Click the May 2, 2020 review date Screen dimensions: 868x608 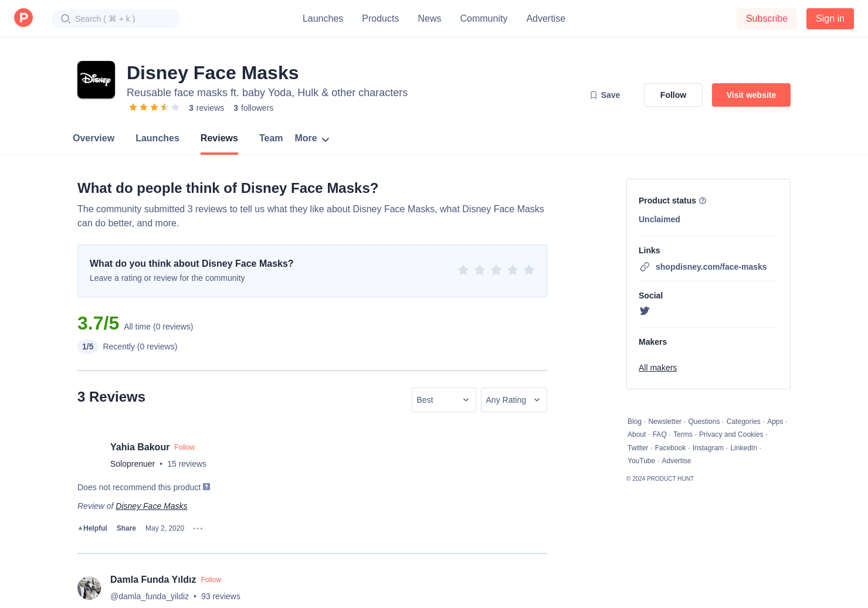point(165,528)
